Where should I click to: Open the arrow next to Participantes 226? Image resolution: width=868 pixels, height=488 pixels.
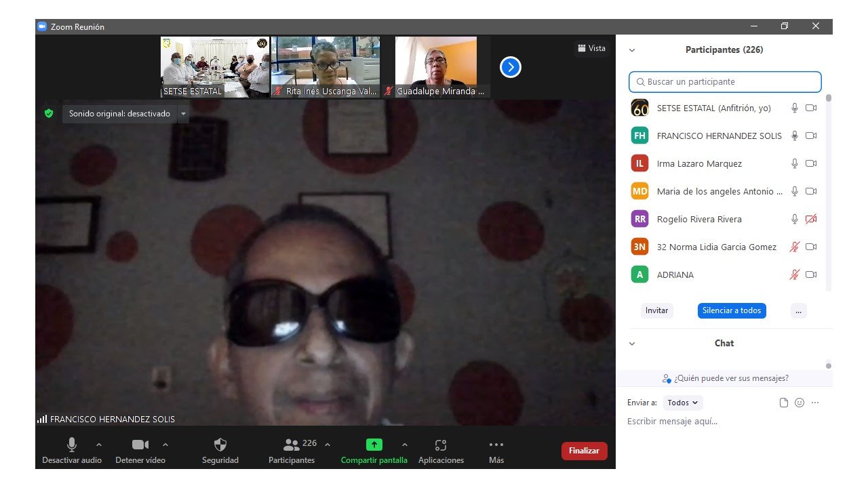click(328, 445)
